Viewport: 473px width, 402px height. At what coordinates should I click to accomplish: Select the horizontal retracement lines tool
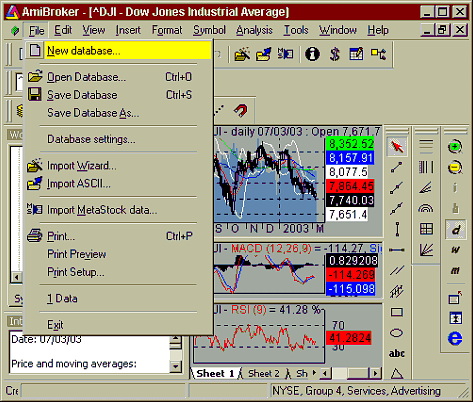click(x=426, y=146)
